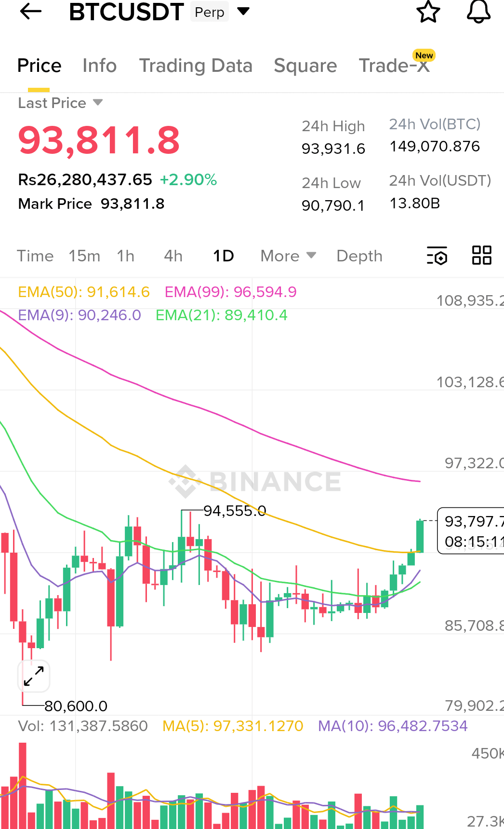Expand BTCUSDT pair selector dropdown arrow
Screen dimensions: 504x829
[x=244, y=11]
